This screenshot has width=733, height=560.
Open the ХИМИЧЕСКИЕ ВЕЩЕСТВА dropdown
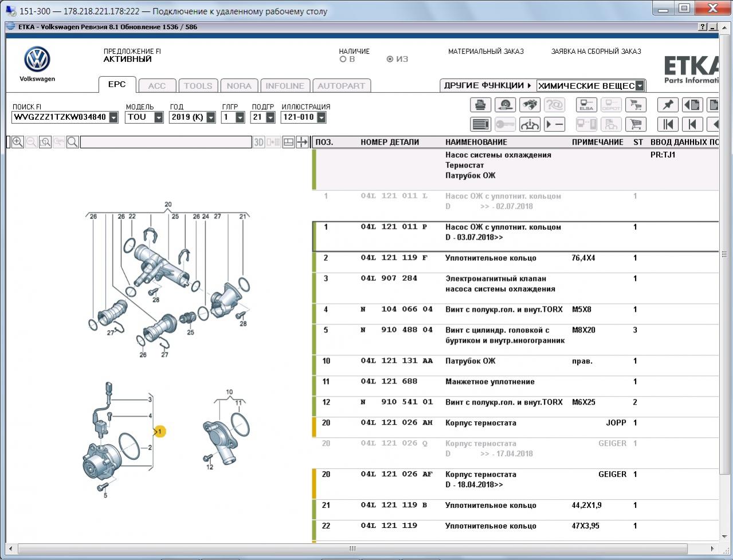click(640, 86)
